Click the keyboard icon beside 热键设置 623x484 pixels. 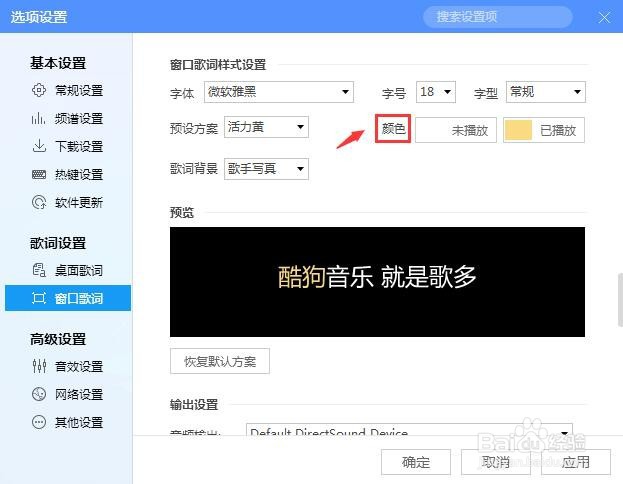tap(39, 174)
